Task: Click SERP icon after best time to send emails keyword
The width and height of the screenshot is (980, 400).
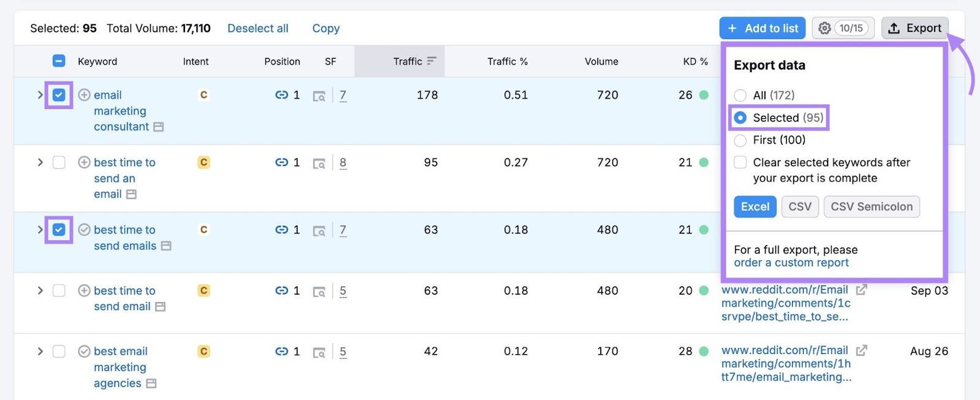Action: pyautogui.click(x=166, y=246)
